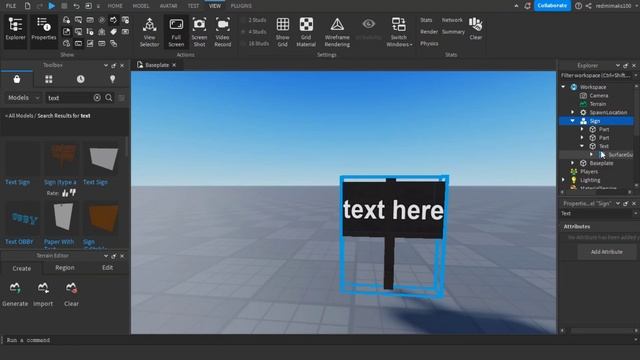
Task: Click the Collaborate button
Action: (x=552, y=6)
